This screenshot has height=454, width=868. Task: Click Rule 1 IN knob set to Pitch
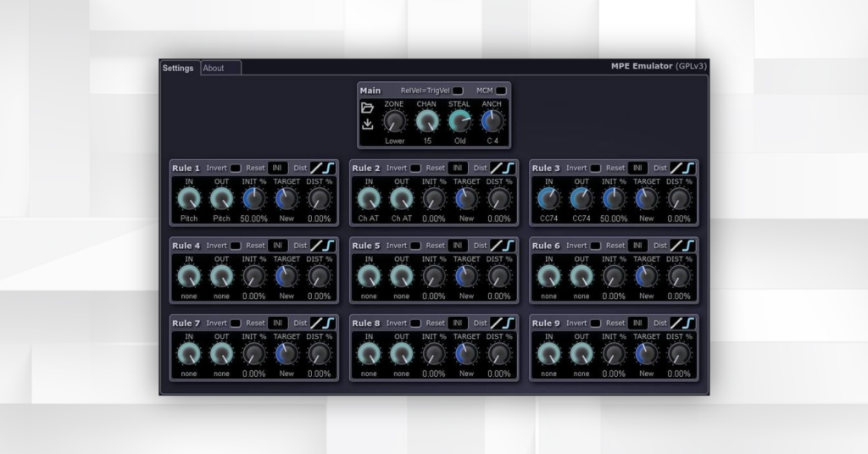(189, 199)
